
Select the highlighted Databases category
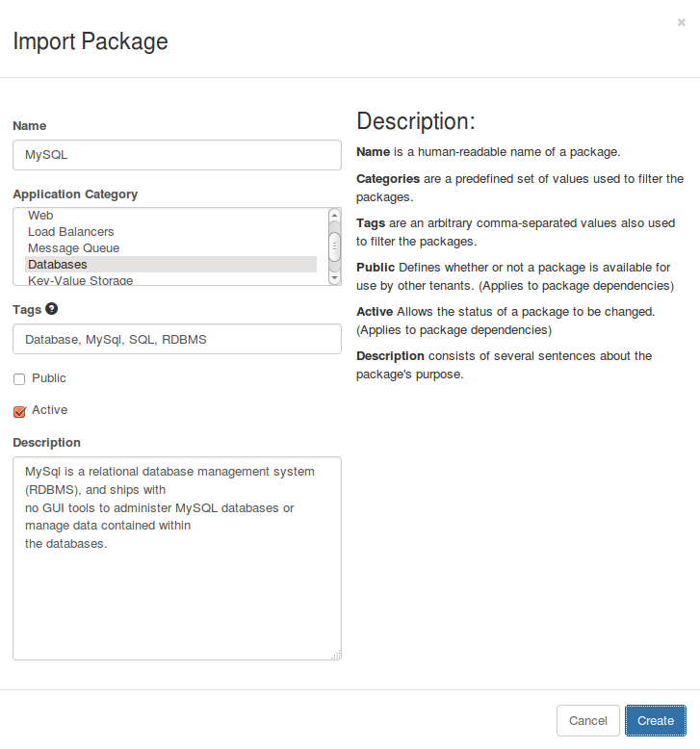tap(58, 265)
